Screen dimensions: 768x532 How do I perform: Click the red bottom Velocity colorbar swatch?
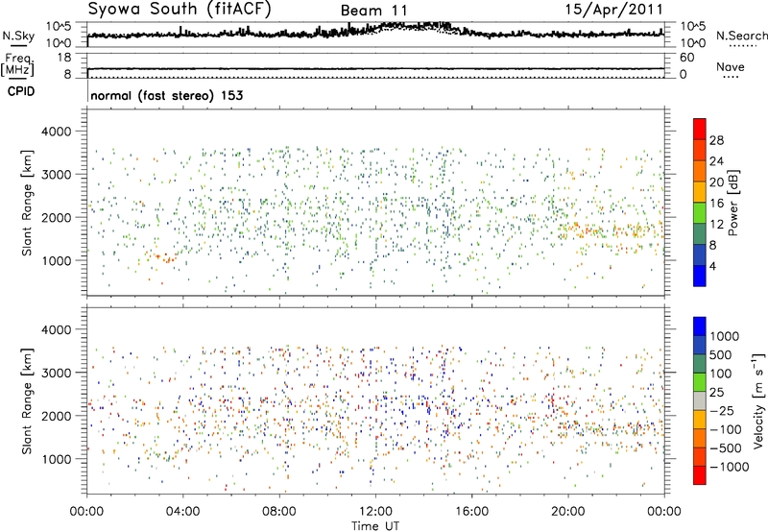point(700,475)
